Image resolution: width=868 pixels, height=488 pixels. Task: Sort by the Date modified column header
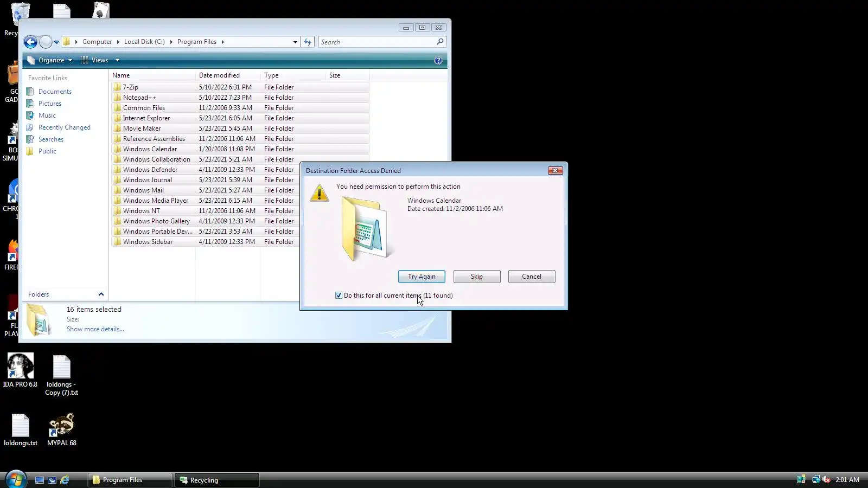pos(228,75)
